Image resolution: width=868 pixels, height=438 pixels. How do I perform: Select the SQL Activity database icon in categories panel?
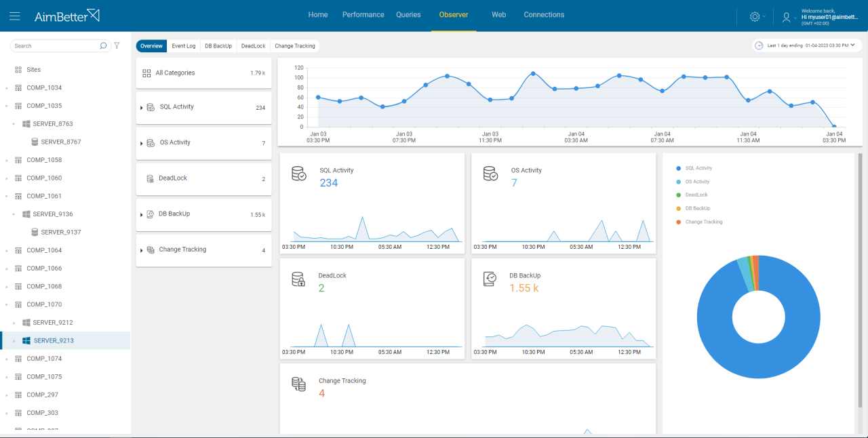point(149,106)
